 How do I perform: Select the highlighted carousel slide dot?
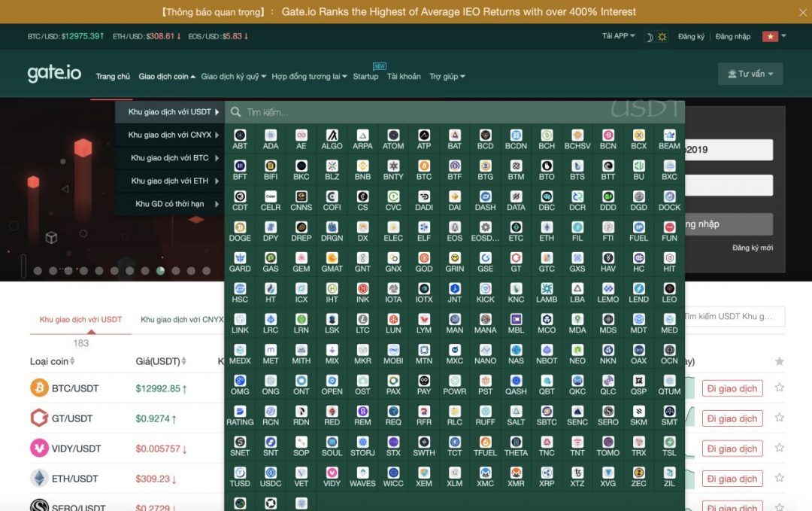[161, 270]
